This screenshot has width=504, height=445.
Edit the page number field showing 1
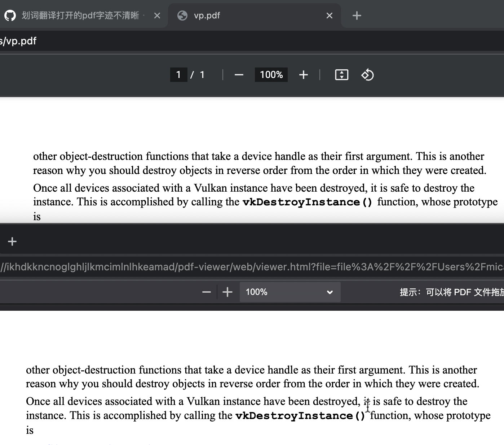coord(178,75)
